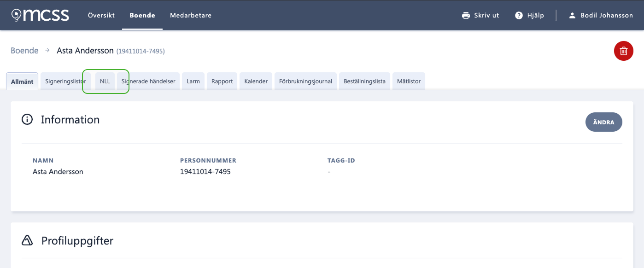Click the Tagg-ID dash value
Screen dimensions: 644x268
pyautogui.click(x=329, y=172)
